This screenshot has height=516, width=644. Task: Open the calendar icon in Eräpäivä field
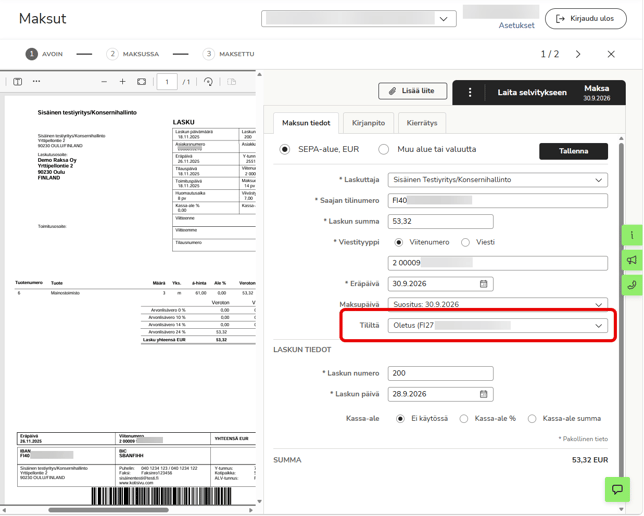coord(484,284)
